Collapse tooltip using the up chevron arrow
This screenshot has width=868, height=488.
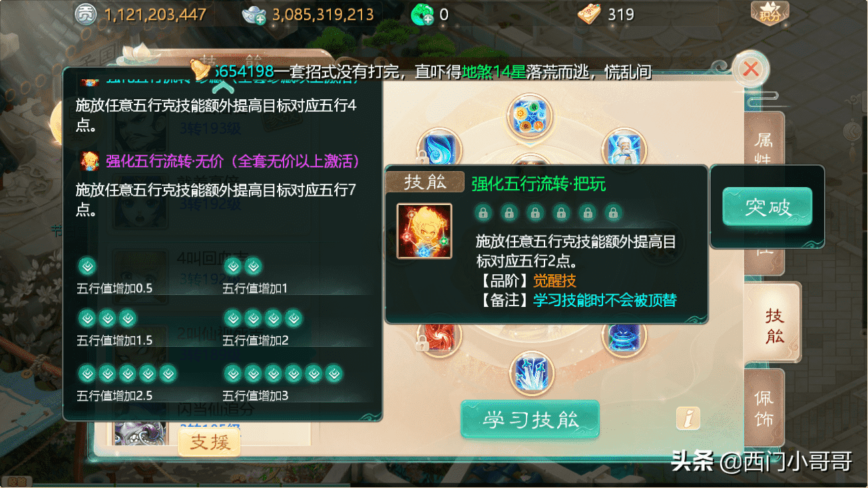[x=224, y=86]
